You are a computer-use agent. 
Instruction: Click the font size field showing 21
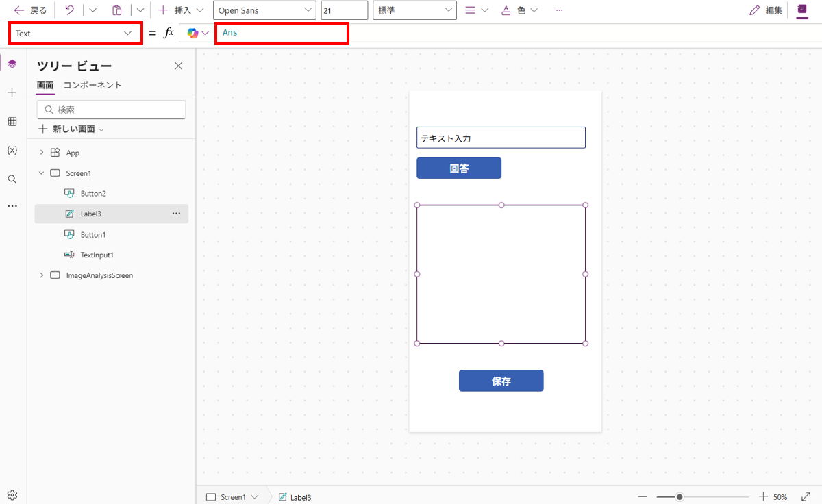[x=345, y=10]
